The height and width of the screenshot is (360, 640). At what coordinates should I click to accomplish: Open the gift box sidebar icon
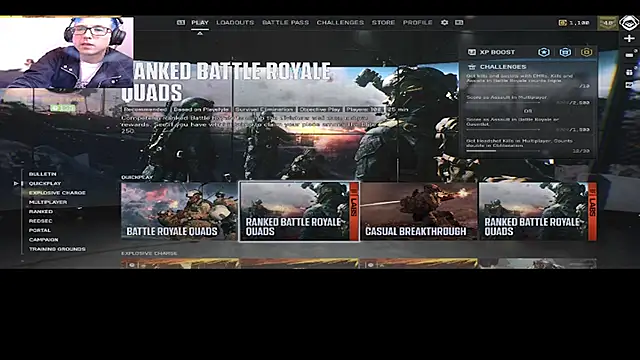tap(629, 72)
